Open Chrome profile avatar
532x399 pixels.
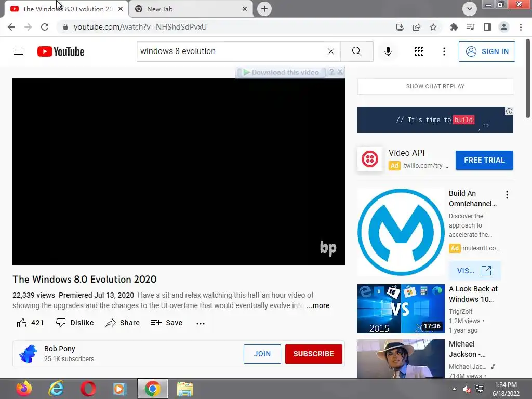point(504,27)
